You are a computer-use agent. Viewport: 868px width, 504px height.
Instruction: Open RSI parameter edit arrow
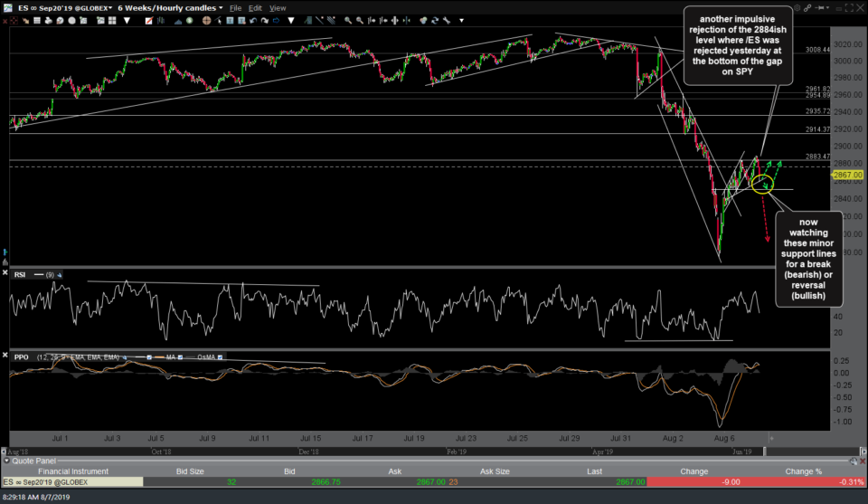60,275
